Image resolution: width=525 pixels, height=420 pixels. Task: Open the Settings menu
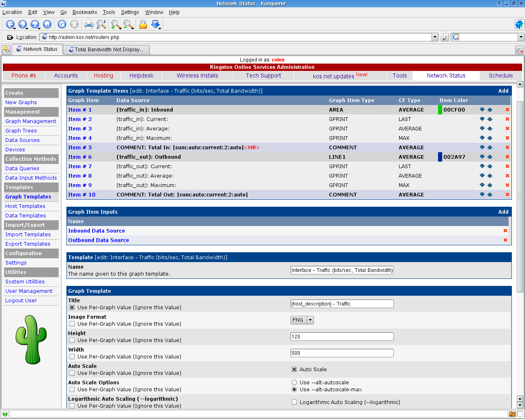click(x=130, y=12)
